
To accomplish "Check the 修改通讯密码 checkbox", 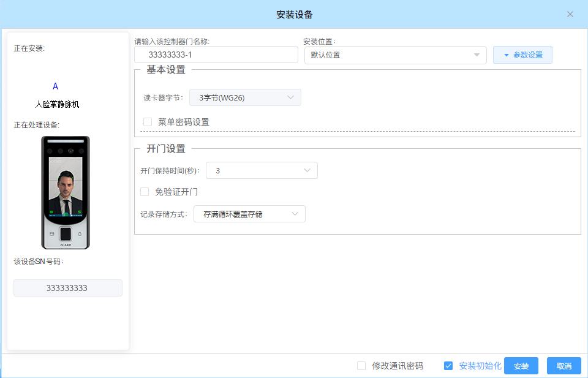I will (361, 366).
